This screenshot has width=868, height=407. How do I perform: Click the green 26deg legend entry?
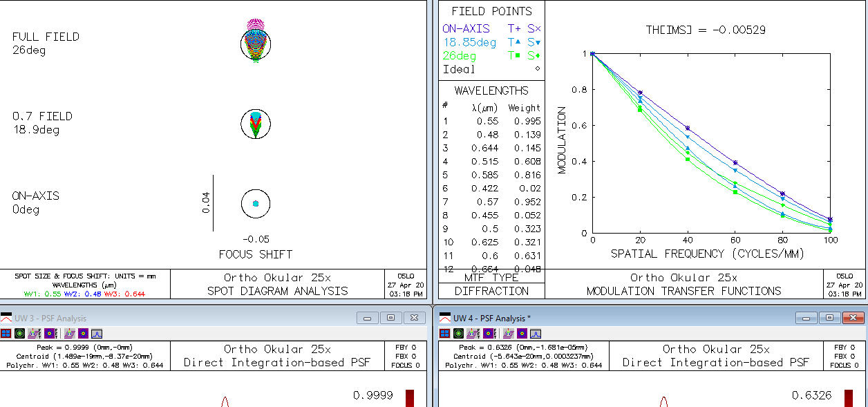coord(459,56)
